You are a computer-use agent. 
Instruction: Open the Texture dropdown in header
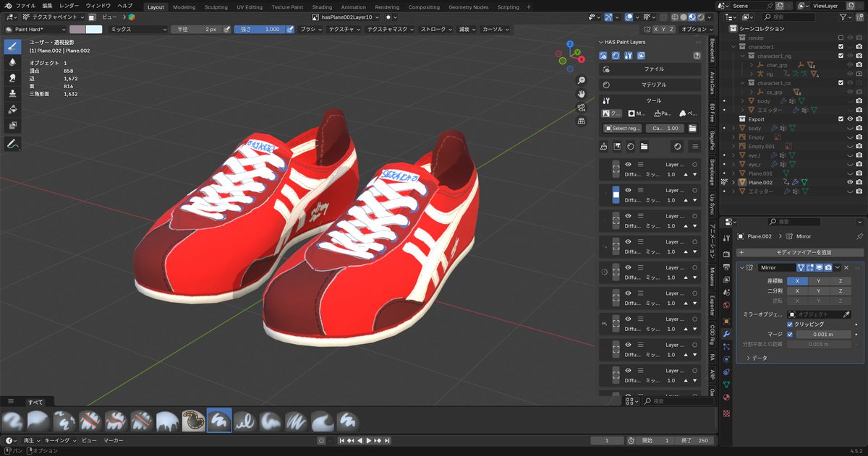344,30
